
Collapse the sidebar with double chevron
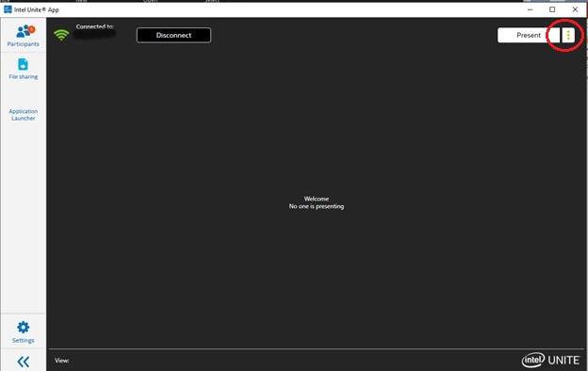click(x=24, y=362)
